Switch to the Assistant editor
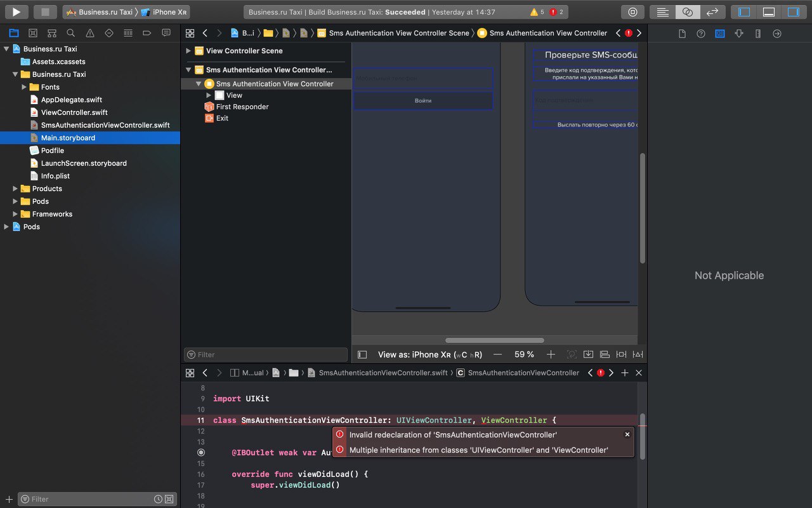Screen dimensions: 812x508 (x=687, y=11)
